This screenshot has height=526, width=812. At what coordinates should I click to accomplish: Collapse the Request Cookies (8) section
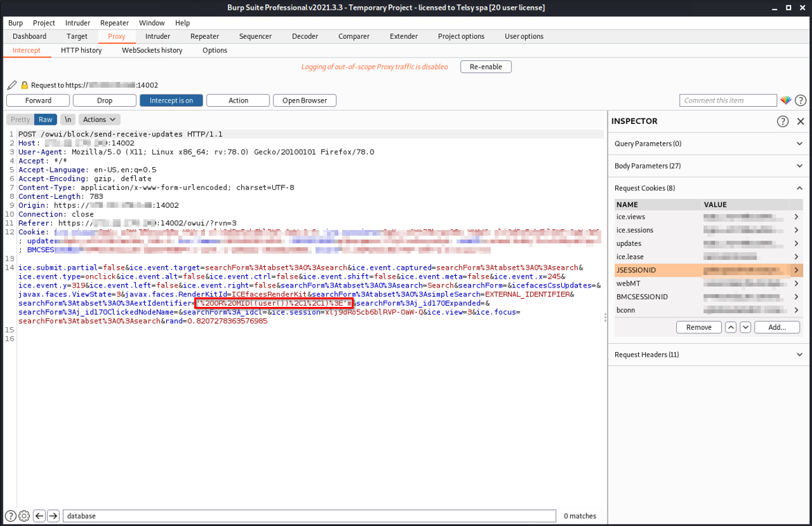coord(709,188)
